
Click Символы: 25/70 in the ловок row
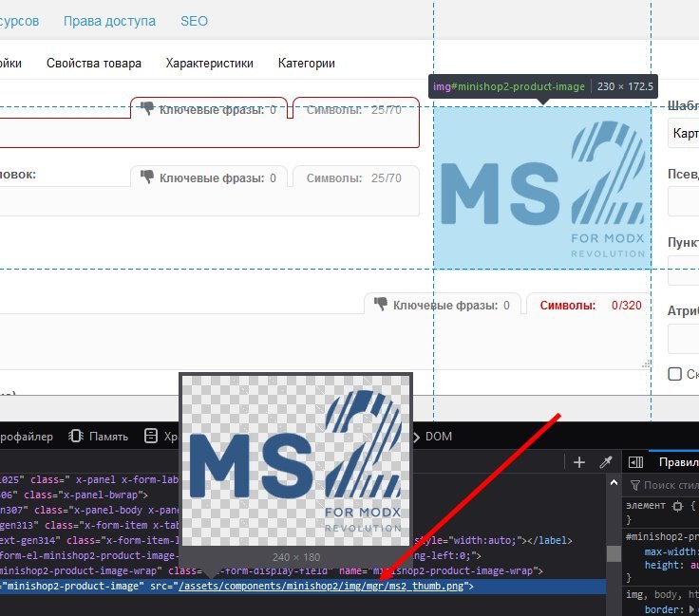353,178
